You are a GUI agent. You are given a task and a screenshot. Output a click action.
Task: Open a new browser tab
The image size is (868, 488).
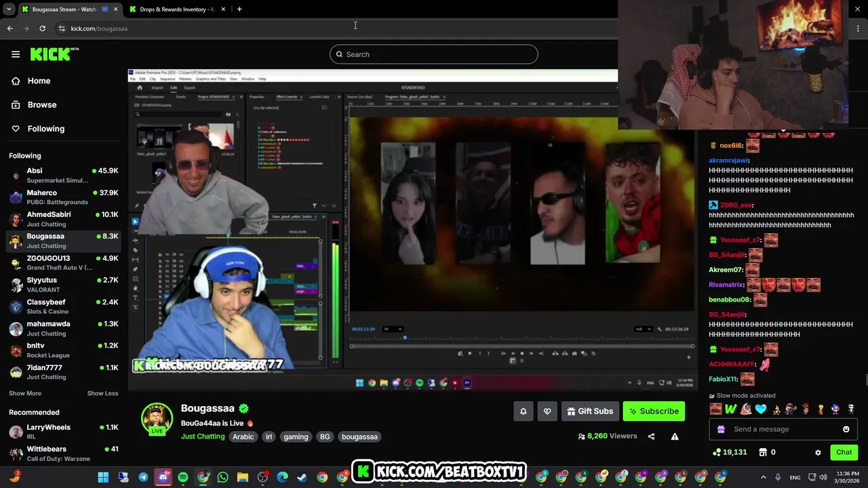pyautogui.click(x=239, y=9)
